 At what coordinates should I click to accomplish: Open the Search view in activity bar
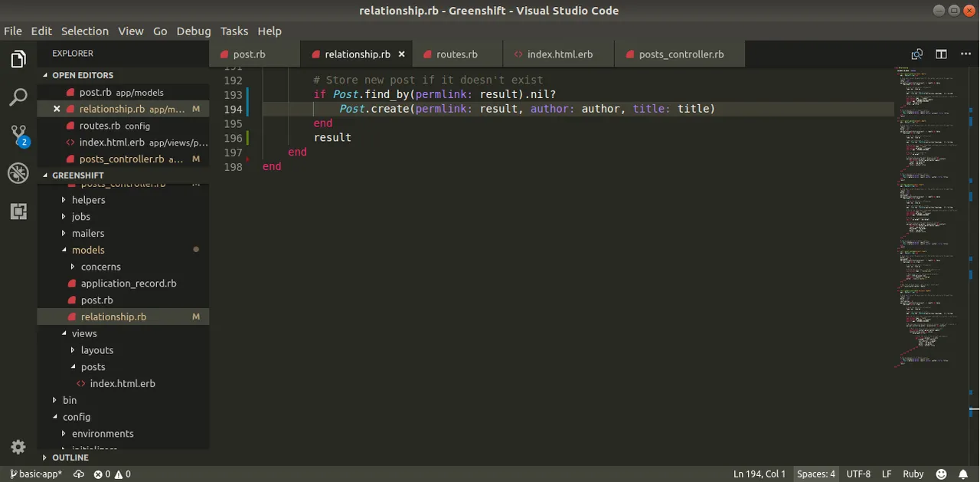tap(18, 97)
